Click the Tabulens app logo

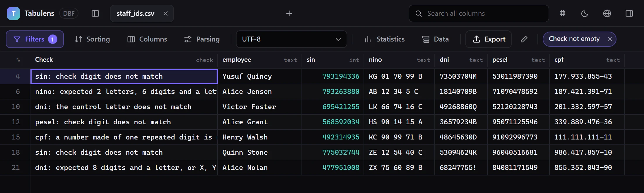(x=13, y=13)
